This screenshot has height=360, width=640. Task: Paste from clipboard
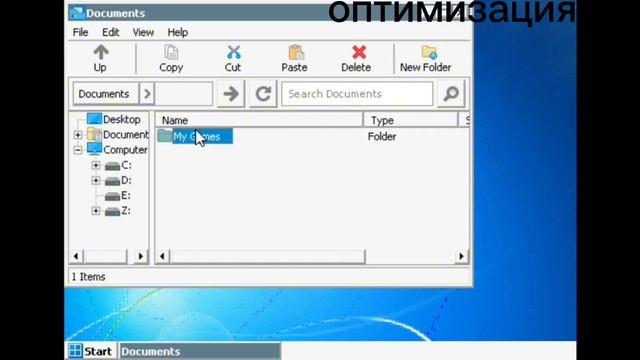pyautogui.click(x=294, y=59)
